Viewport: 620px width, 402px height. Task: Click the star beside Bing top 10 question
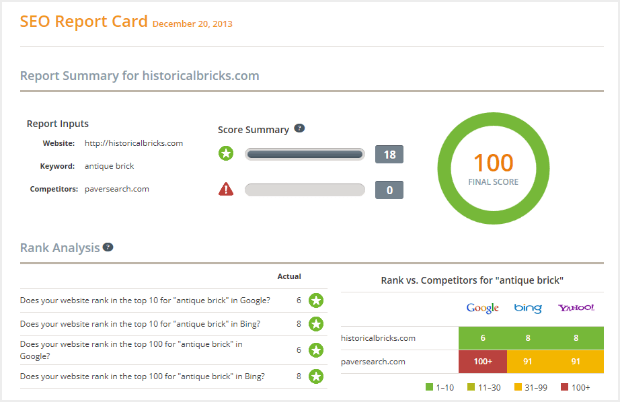coord(316,324)
